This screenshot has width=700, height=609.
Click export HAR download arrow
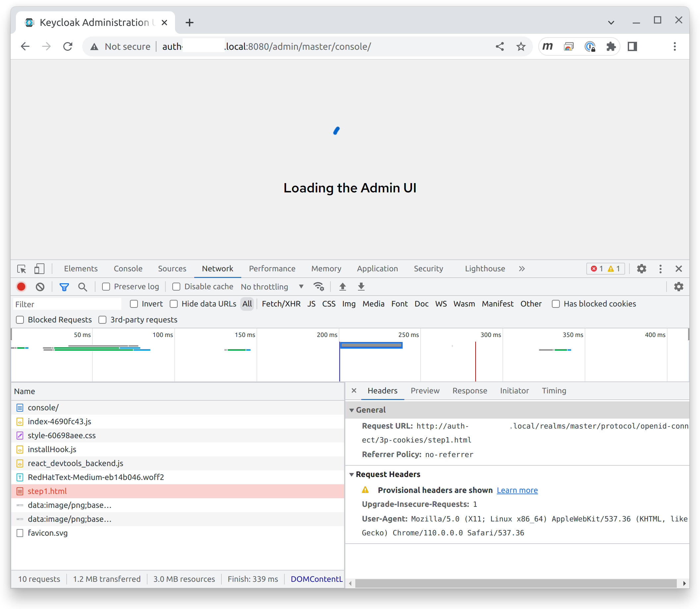pos(361,287)
